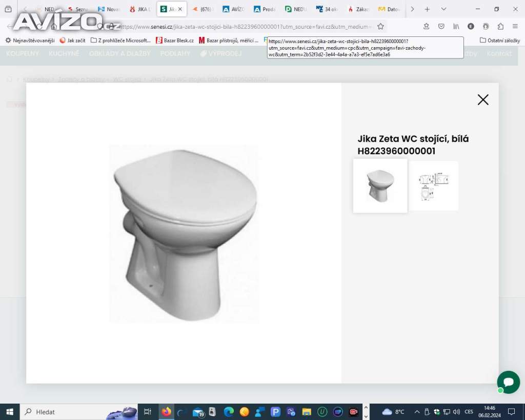Open Z prohlížeče Microsoft bookmarks folder
The height and width of the screenshot is (420, 525).
click(x=120, y=40)
